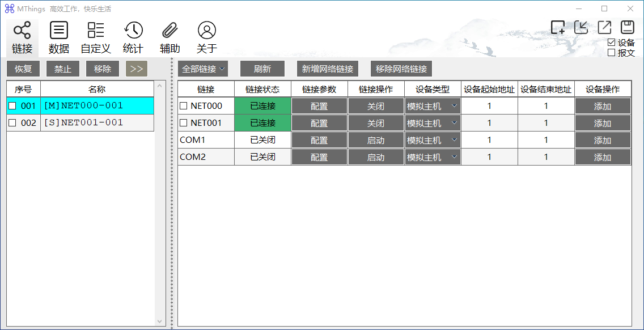Open the 数据 (Data) page icon

pos(59,31)
